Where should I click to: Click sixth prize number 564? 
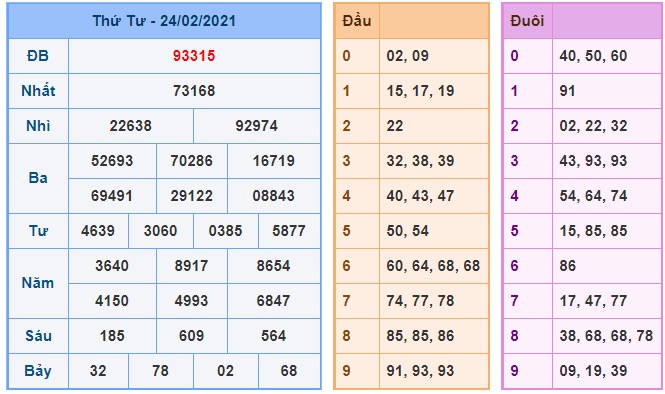(x=274, y=335)
